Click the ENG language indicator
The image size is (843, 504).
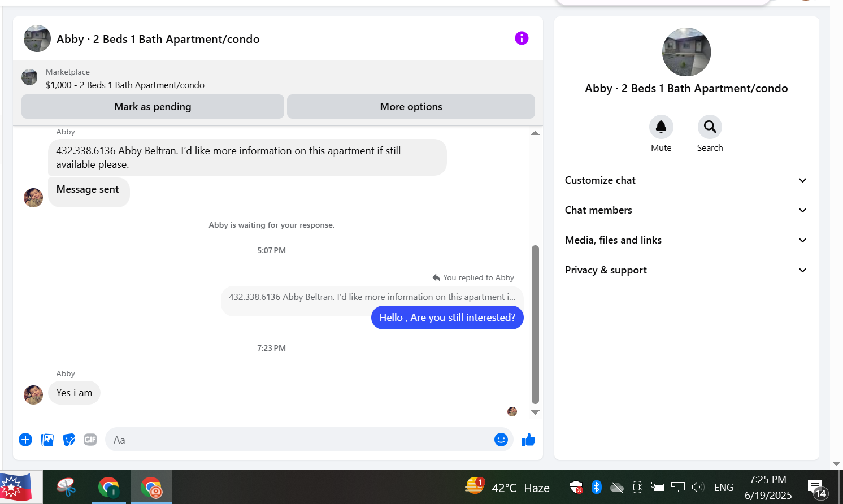(724, 488)
